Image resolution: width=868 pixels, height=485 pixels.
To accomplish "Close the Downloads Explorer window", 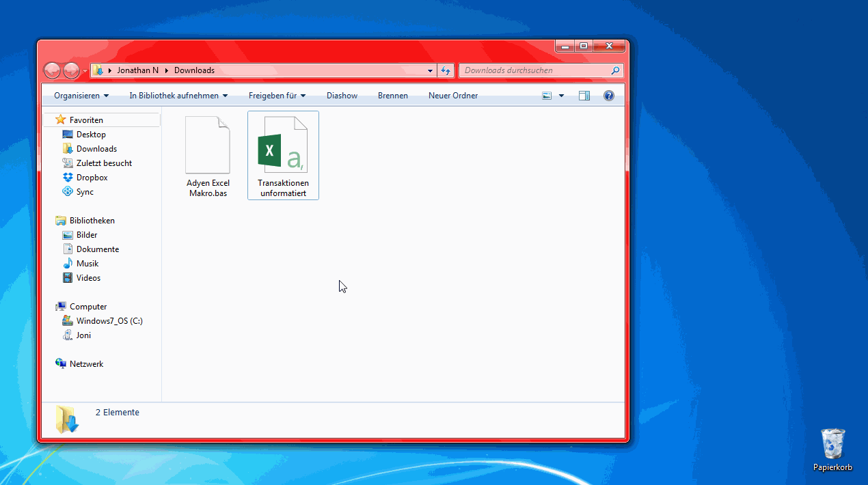I will pyautogui.click(x=608, y=46).
